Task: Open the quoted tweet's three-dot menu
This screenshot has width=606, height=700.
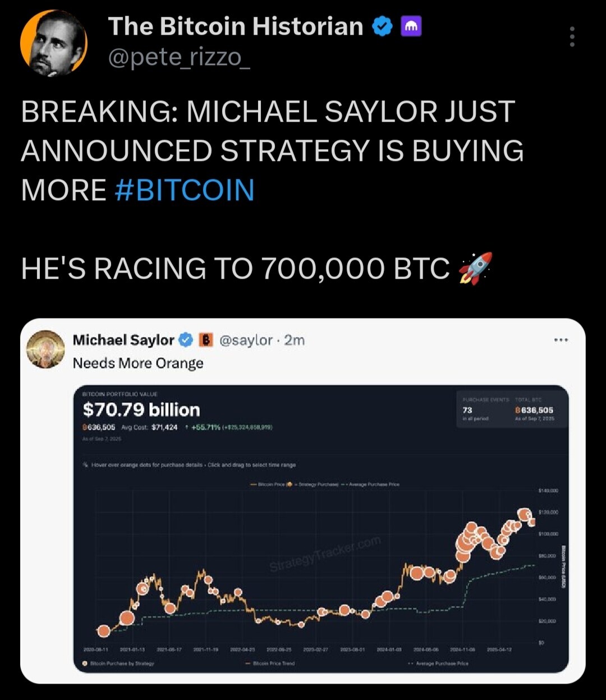Action: coord(561,340)
